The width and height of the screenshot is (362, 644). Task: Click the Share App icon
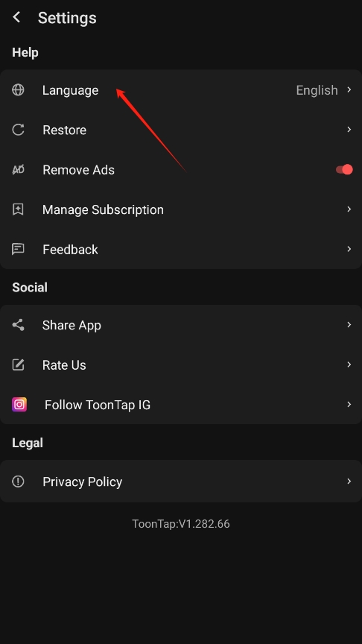[x=18, y=325]
